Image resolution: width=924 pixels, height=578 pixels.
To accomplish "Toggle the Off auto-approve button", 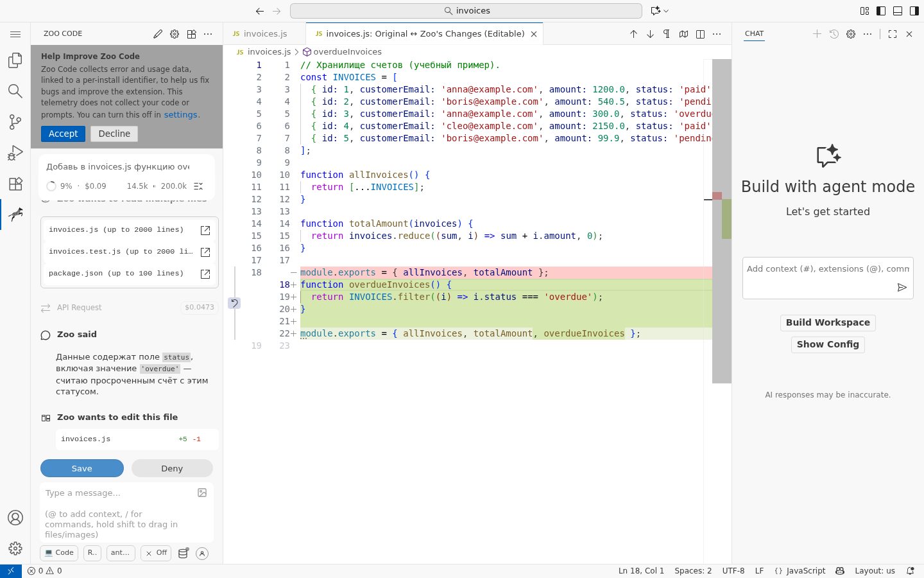I will pos(156,553).
